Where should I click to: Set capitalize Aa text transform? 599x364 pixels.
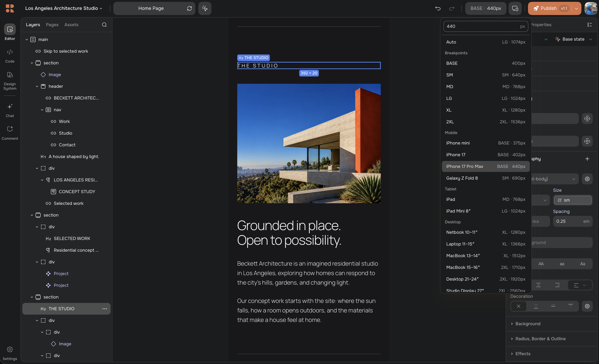pos(583,264)
